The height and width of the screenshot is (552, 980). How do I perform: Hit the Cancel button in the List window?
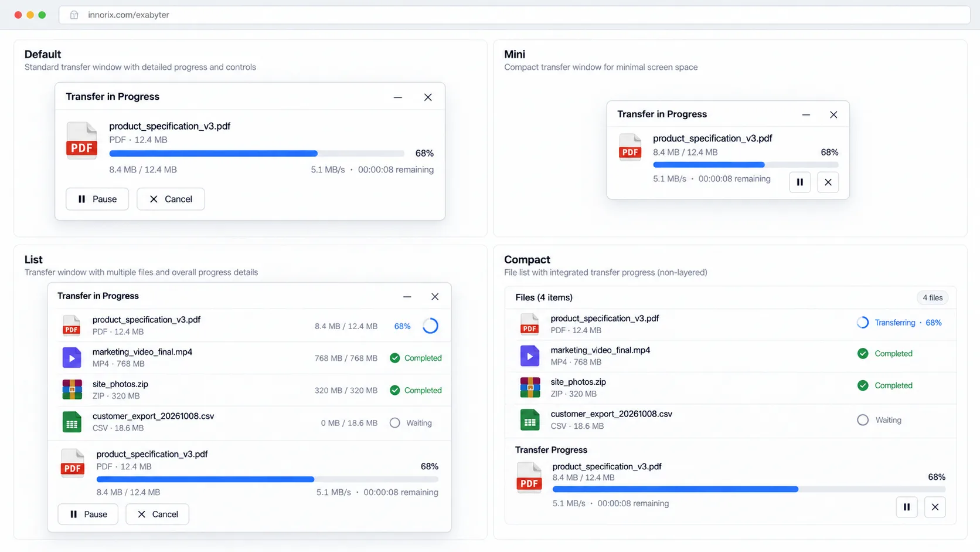157,514
